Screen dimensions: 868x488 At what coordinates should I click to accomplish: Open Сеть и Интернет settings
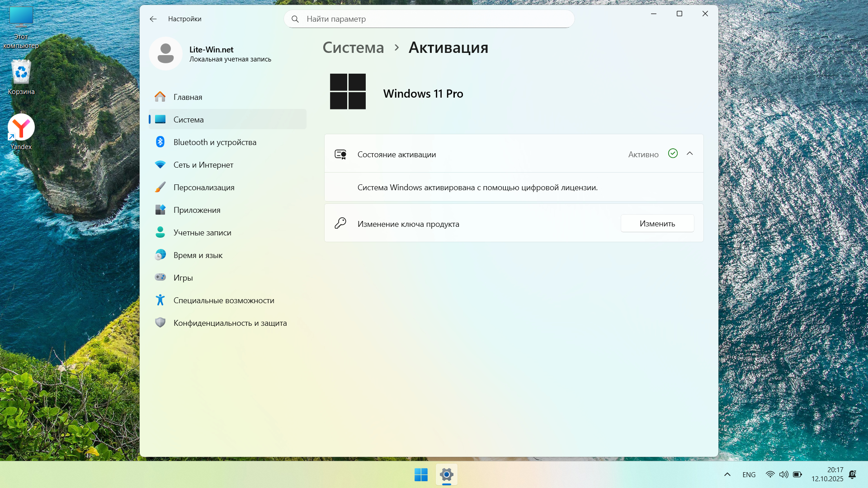203,165
